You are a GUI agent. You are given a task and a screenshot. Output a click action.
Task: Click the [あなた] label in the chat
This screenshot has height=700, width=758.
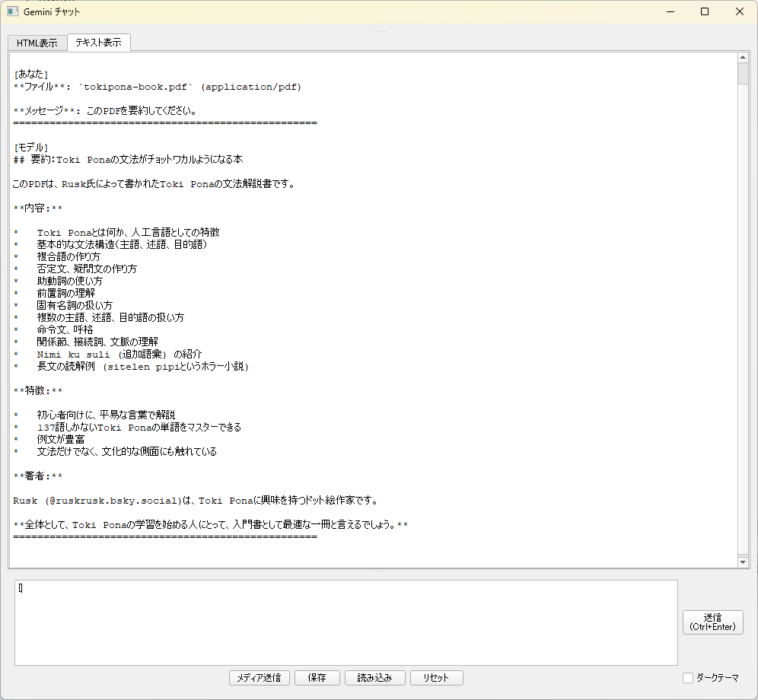(31, 75)
